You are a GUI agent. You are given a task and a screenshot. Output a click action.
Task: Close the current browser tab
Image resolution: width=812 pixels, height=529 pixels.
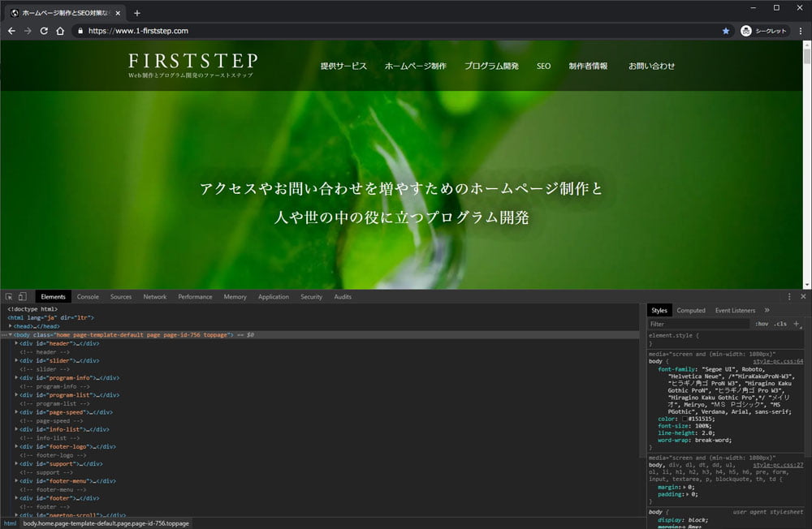118,13
